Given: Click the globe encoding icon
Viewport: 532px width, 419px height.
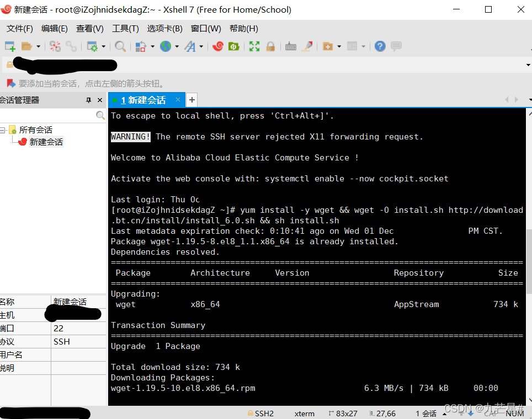Looking at the screenshot, I should tap(166, 46).
